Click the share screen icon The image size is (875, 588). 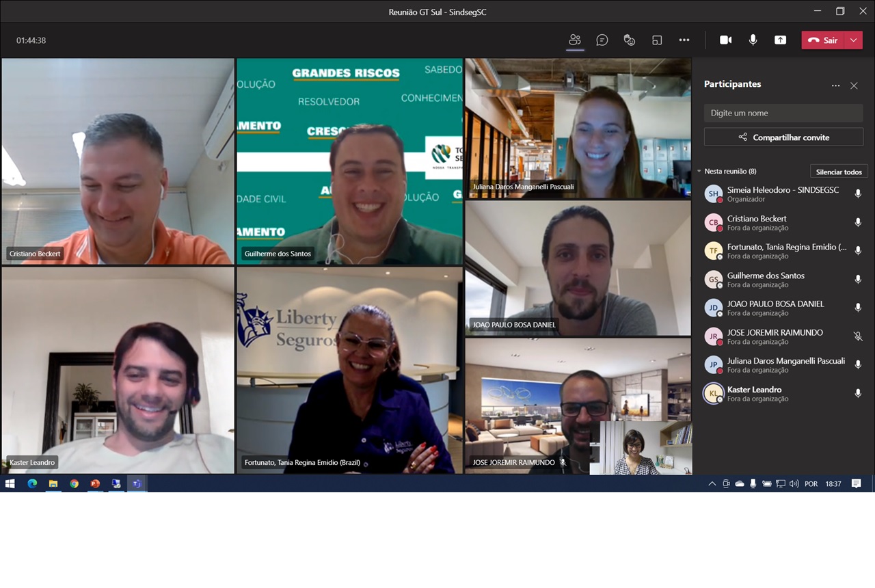[780, 40]
